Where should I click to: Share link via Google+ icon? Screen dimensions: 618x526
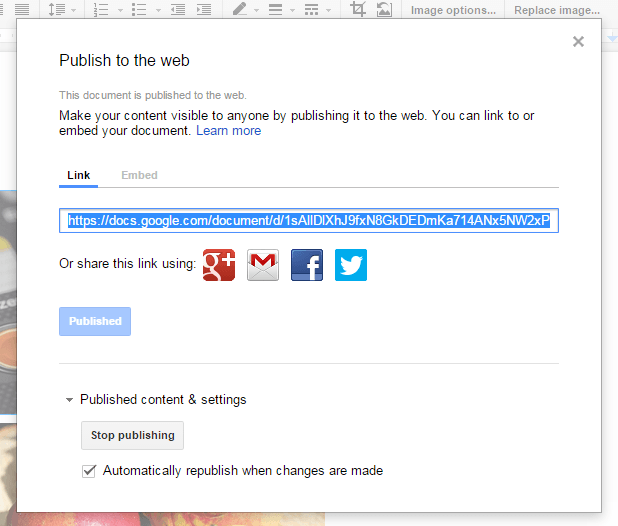point(219,265)
